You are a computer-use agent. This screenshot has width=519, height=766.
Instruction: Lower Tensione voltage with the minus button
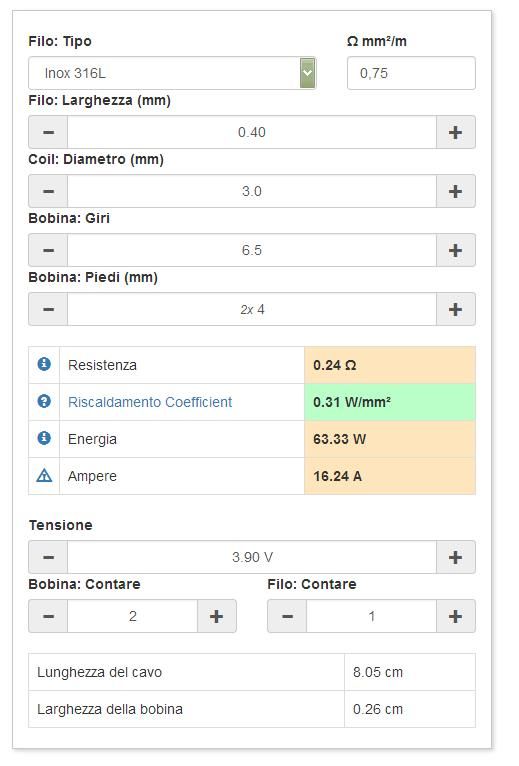tap(48, 557)
